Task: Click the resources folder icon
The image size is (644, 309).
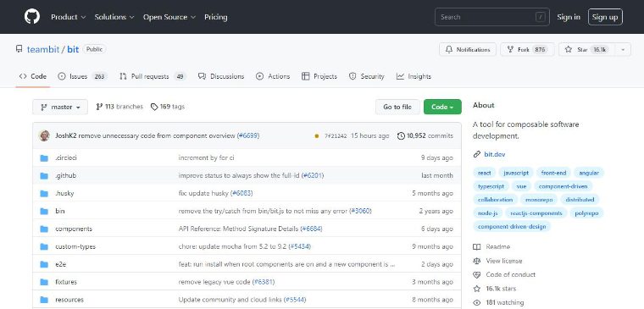Action: click(x=44, y=300)
